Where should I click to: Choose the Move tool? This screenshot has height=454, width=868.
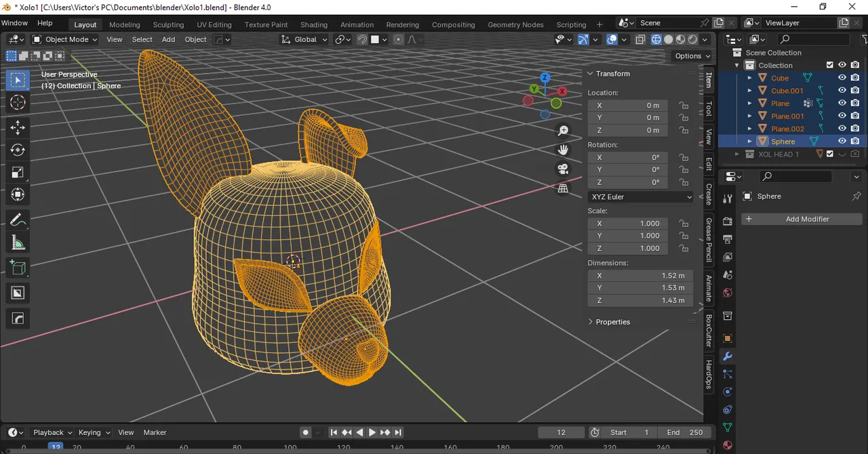pos(18,127)
